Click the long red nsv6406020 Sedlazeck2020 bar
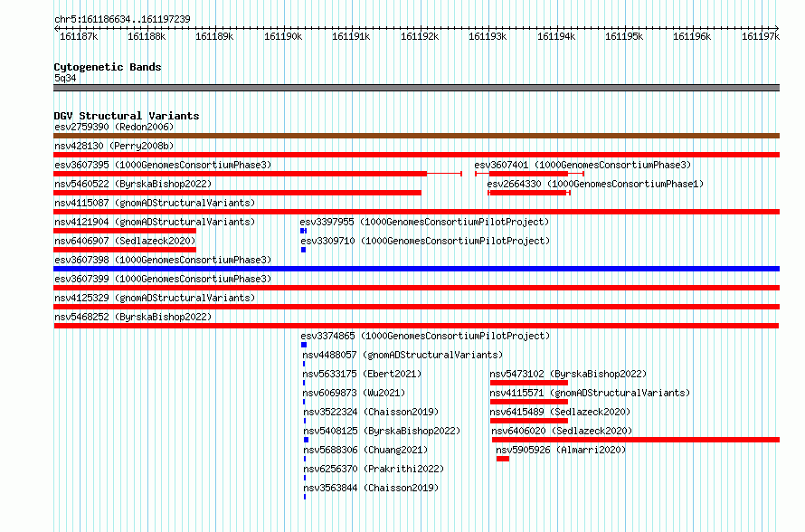805x532 pixels. [636, 440]
